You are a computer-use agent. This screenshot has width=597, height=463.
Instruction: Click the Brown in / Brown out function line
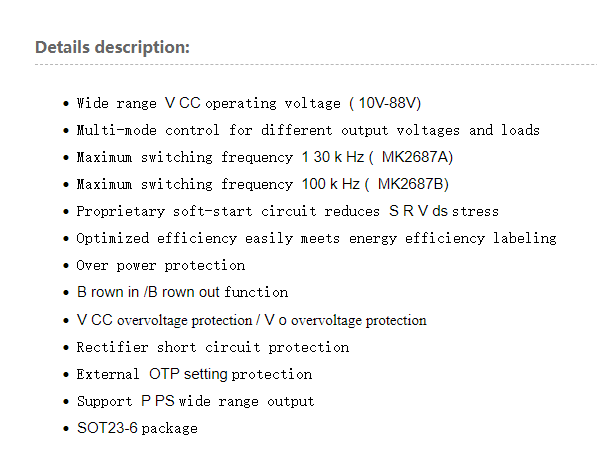(x=182, y=292)
